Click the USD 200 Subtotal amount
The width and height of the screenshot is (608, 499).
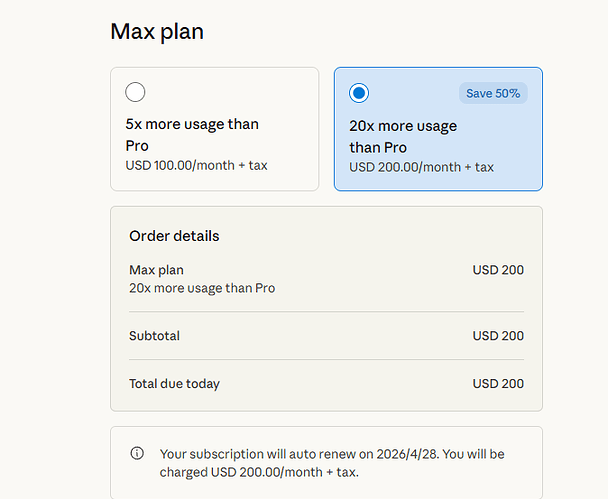click(x=498, y=336)
